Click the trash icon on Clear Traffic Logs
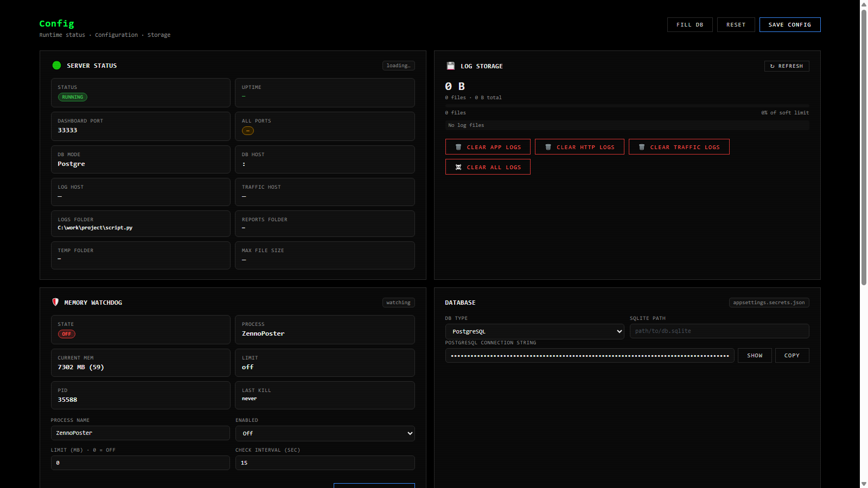Image resolution: width=868 pixels, height=488 pixels. coord(642,147)
